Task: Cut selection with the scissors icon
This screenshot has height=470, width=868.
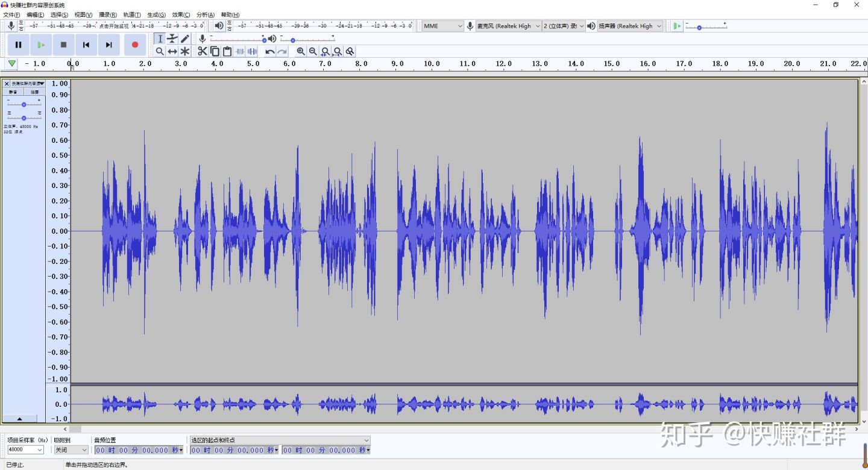Action: coord(203,52)
